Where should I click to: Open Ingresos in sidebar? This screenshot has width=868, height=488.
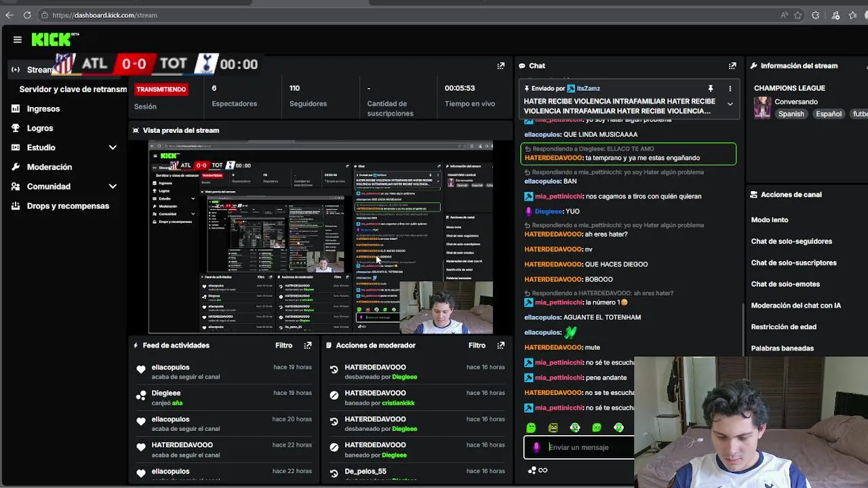pyautogui.click(x=43, y=108)
